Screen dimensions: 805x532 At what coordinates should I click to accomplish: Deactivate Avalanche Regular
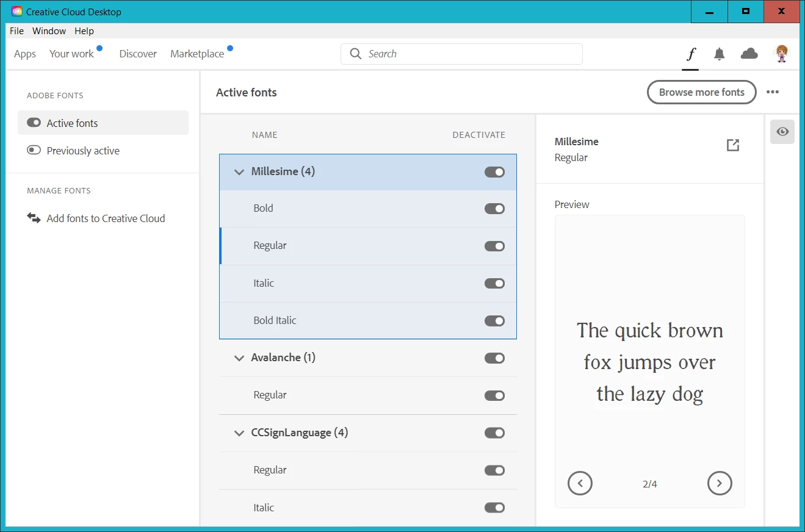[x=495, y=396]
